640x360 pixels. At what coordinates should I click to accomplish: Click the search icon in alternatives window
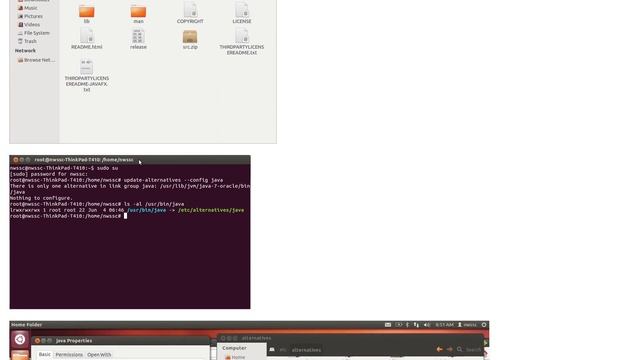click(x=459, y=349)
